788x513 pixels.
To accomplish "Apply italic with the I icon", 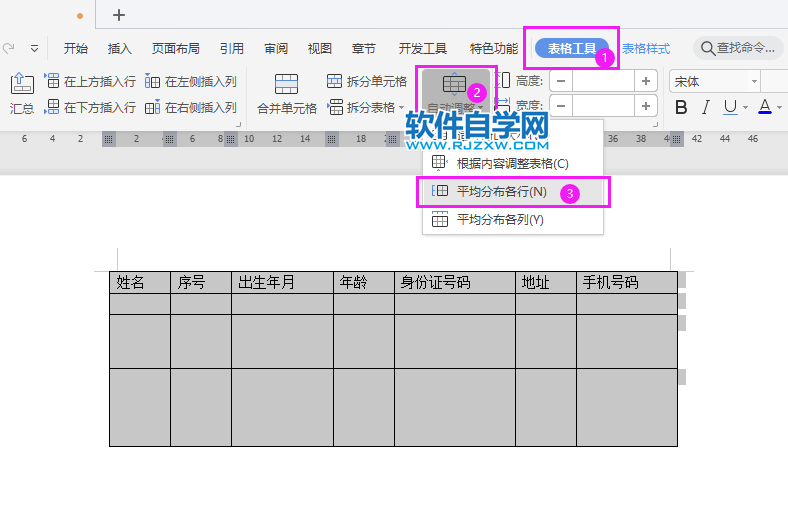I will tap(706, 107).
